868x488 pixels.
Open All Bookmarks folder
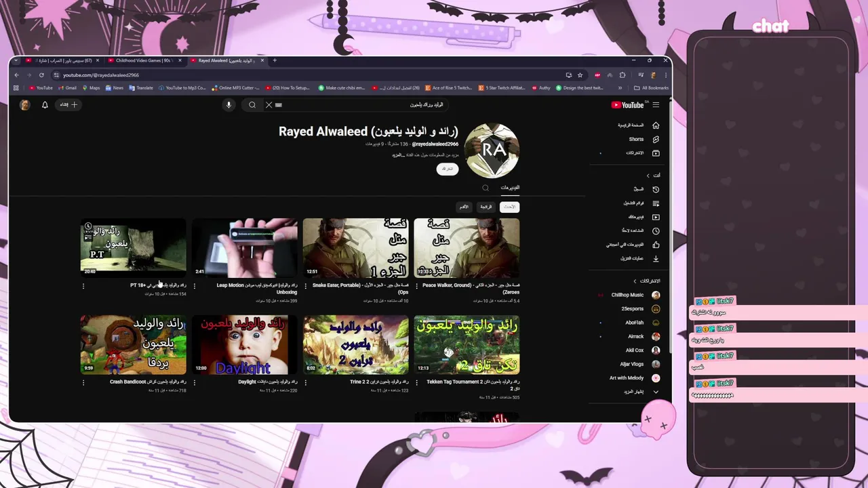click(651, 87)
